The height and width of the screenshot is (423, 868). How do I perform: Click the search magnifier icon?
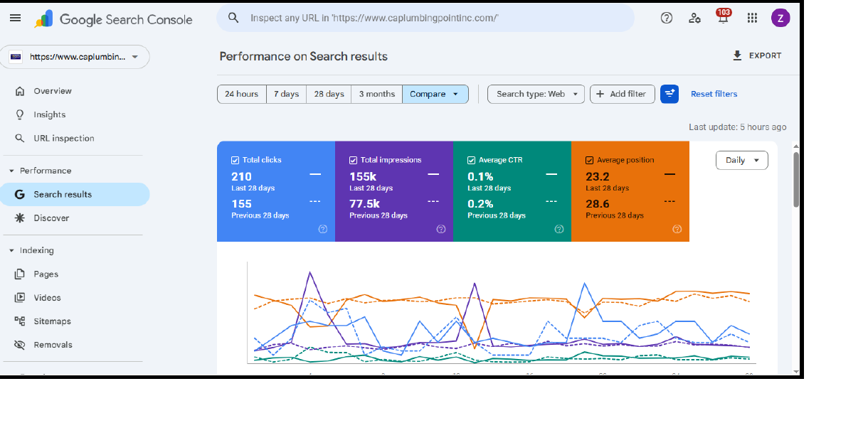coord(233,18)
